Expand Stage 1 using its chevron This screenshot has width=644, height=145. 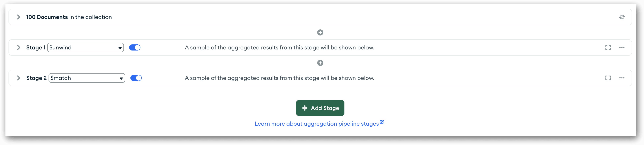point(19,47)
